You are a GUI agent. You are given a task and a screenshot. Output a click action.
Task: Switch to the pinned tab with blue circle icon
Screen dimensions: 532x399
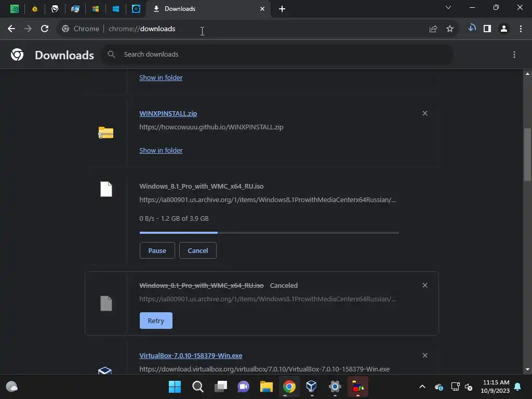click(x=136, y=9)
